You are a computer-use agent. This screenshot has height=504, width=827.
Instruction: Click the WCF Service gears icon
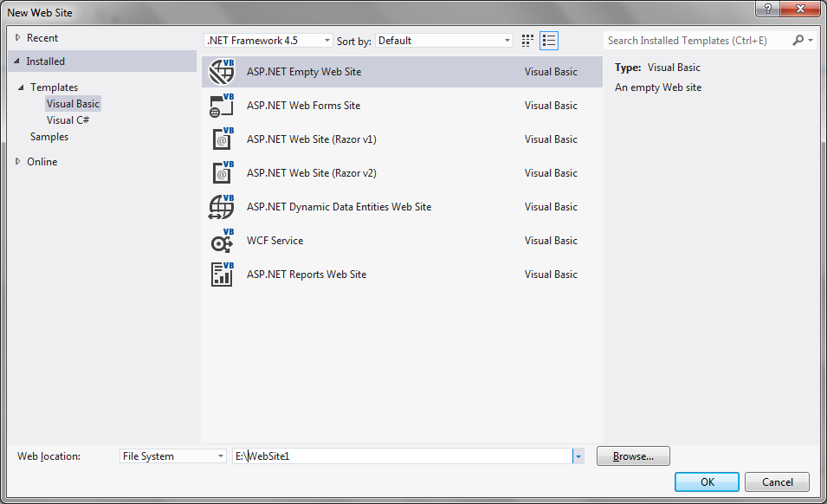pyautogui.click(x=222, y=241)
